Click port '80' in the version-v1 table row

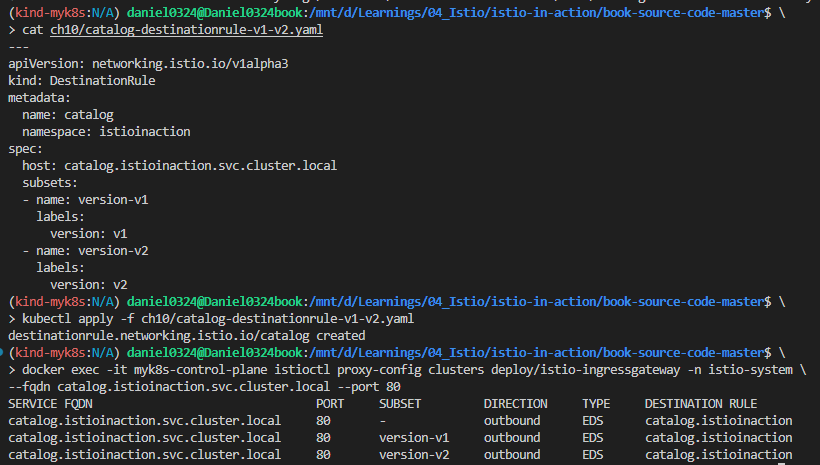click(323, 438)
